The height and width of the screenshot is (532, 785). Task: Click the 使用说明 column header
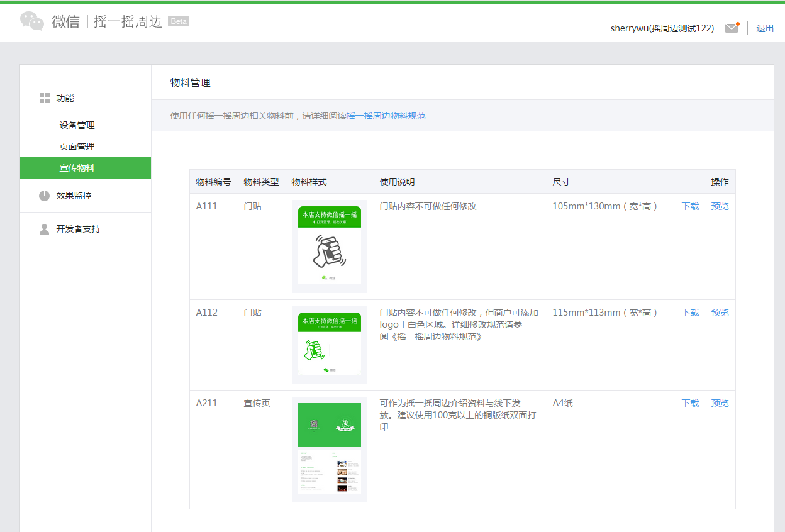pyautogui.click(x=397, y=182)
